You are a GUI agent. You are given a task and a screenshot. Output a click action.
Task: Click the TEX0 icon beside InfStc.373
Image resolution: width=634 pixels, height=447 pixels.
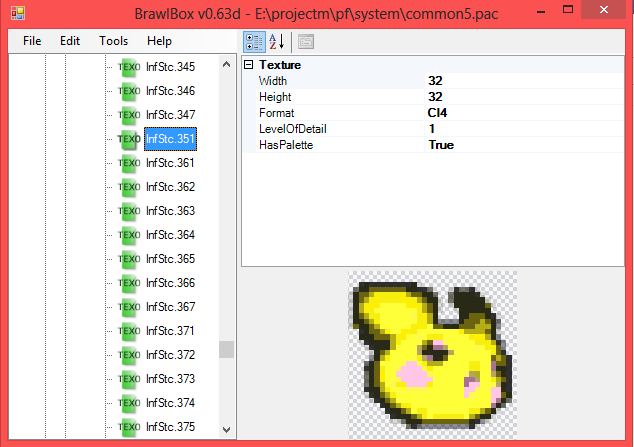[129, 379]
